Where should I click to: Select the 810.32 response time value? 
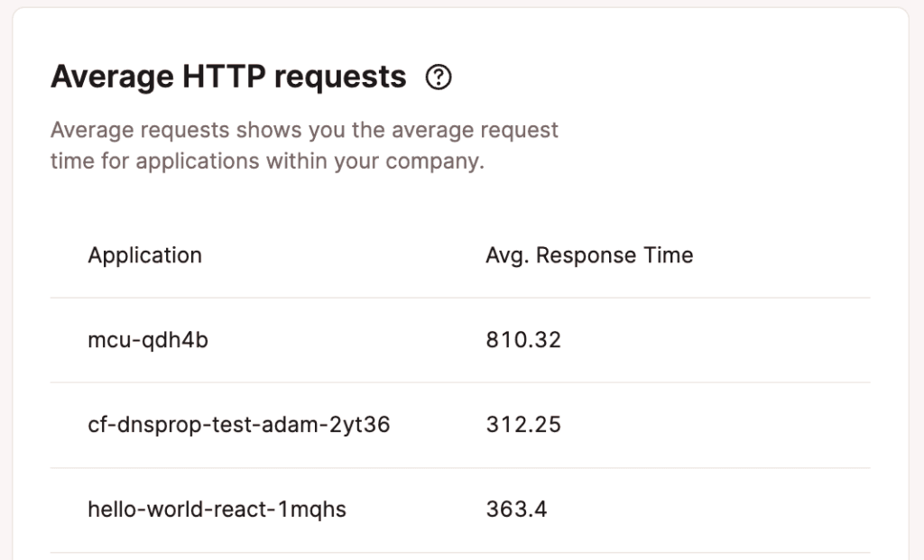click(x=522, y=340)
